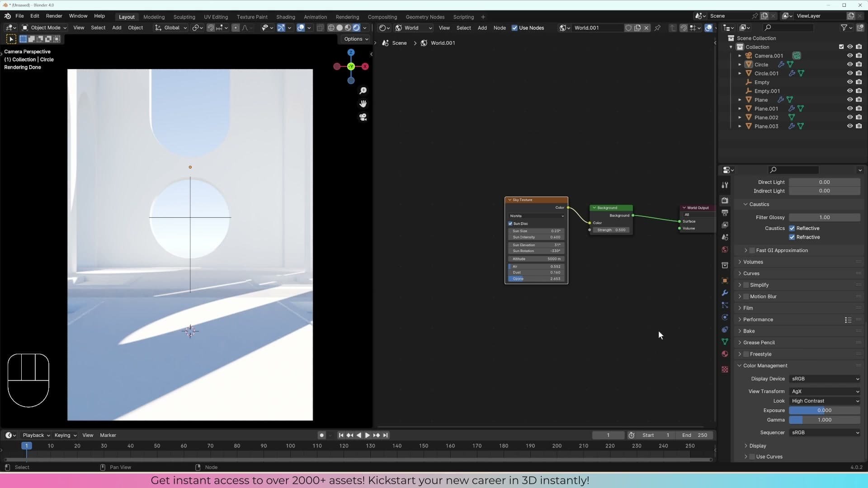
Task: Uncheck Reflective caustics
Action: click(792, 228)
